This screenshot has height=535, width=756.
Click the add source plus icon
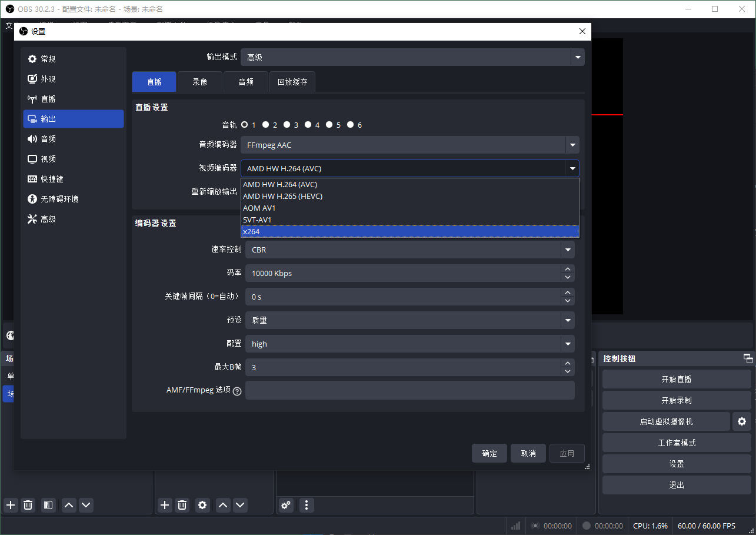(x=165, y=505)
